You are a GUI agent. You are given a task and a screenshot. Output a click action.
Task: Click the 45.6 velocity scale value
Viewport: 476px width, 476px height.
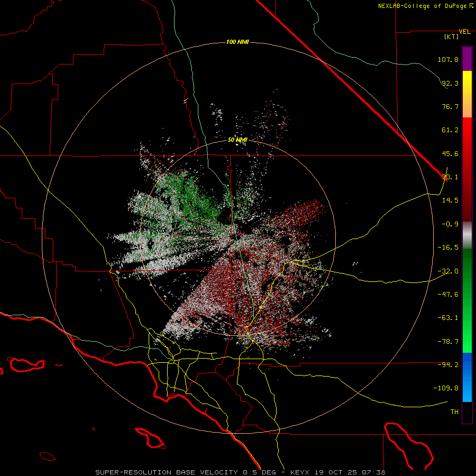coord(450,153)
